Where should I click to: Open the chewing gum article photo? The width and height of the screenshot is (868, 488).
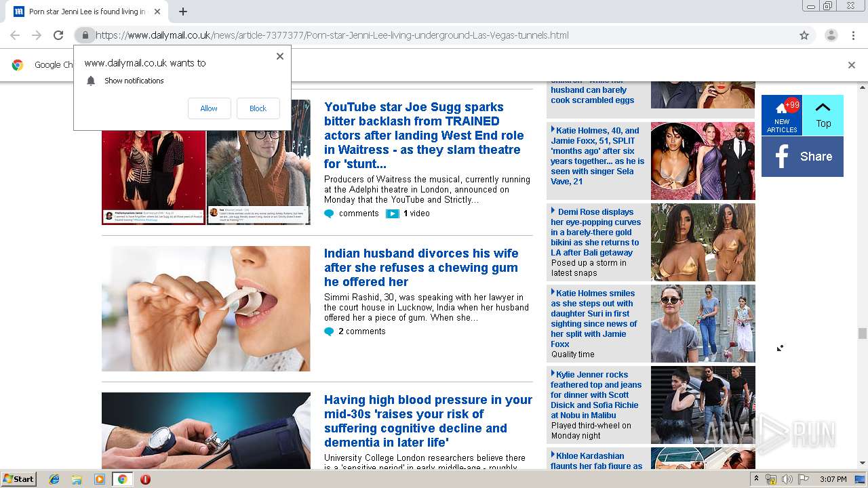coord(206,308)
